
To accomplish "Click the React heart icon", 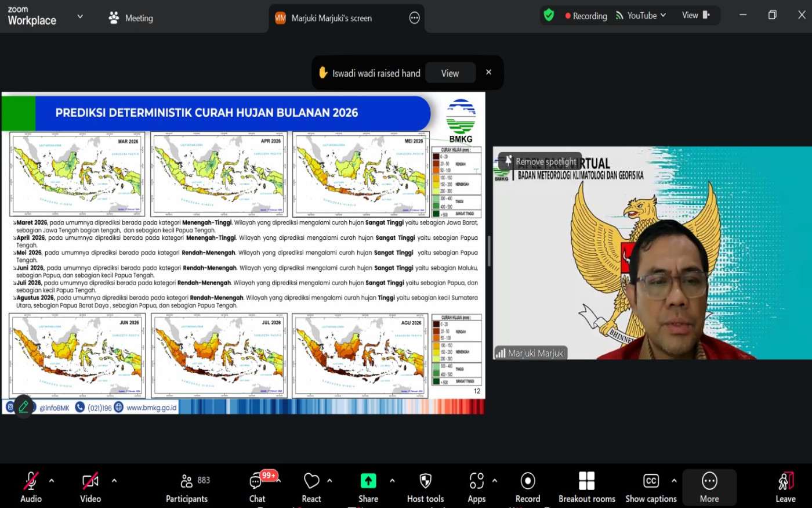I will (x=311, y=487).
